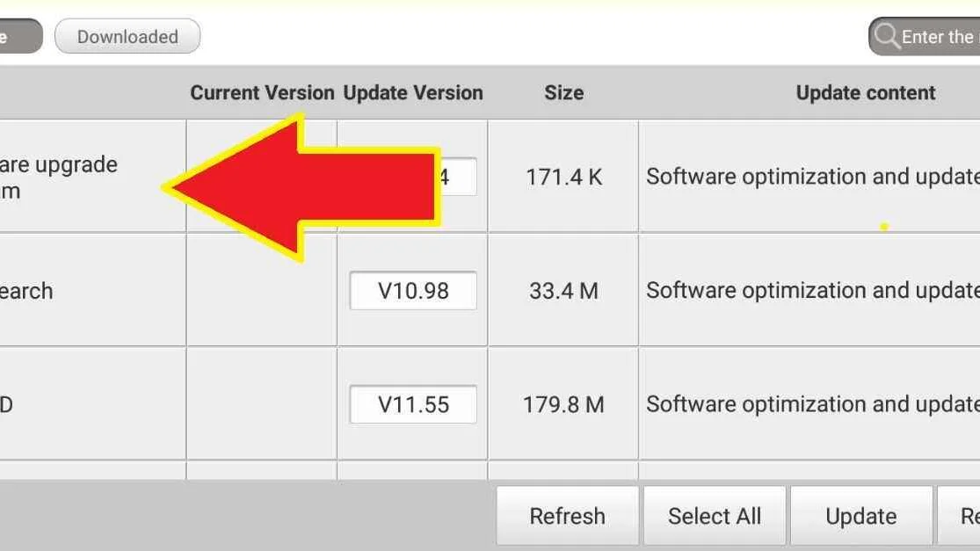Viewport: 980px width, 551px height.
Task: Click the Update content column header
Action: pyautogui.click(x=866, y=92)
